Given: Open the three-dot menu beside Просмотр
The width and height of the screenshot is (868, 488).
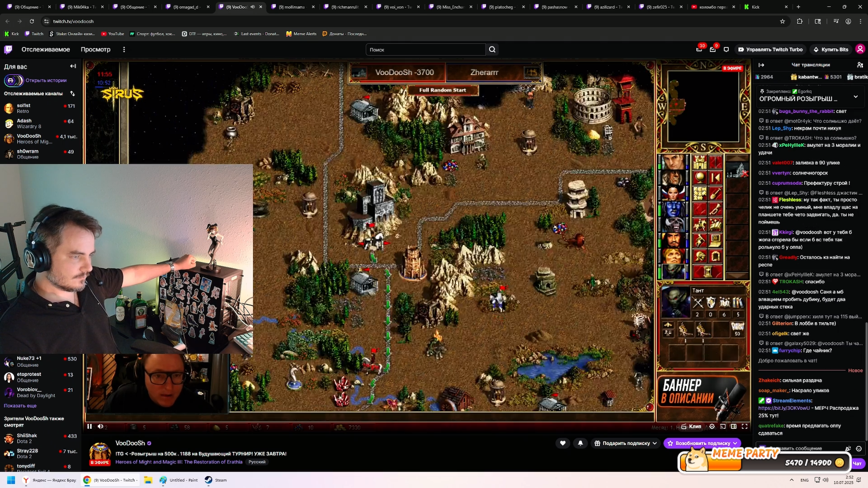Looking at the screenshot, I should [124, 50].
